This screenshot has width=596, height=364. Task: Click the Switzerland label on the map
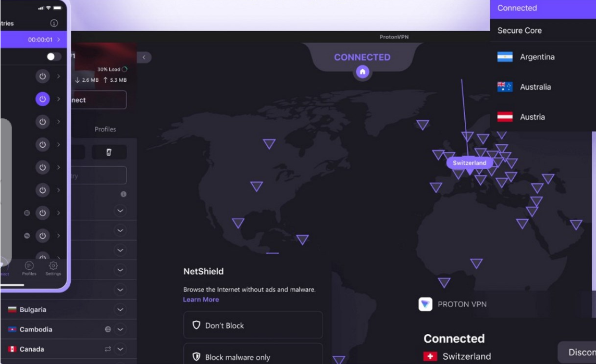click(469, 162)
